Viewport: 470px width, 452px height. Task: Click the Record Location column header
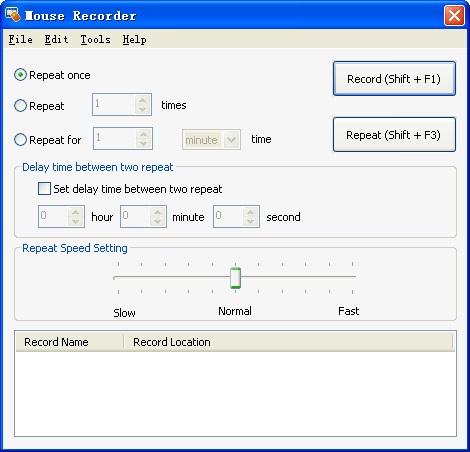(x=288, y=342)
